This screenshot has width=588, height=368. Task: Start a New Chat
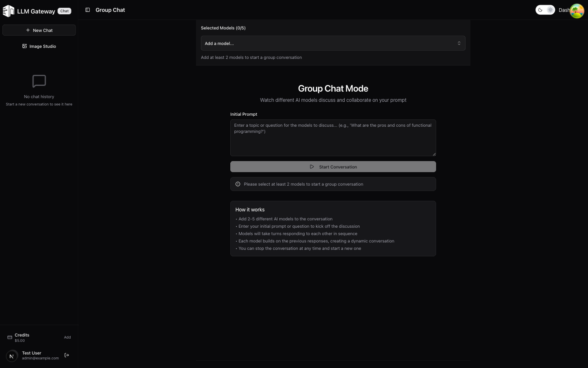[x=39, y=30]
